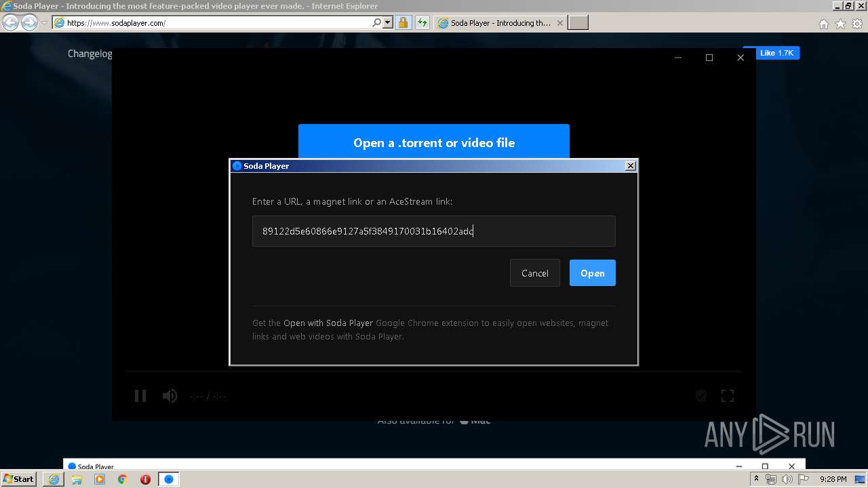Switch to Soda Player taskbar button
Screen dimensions: 868x488
[169, 479]
